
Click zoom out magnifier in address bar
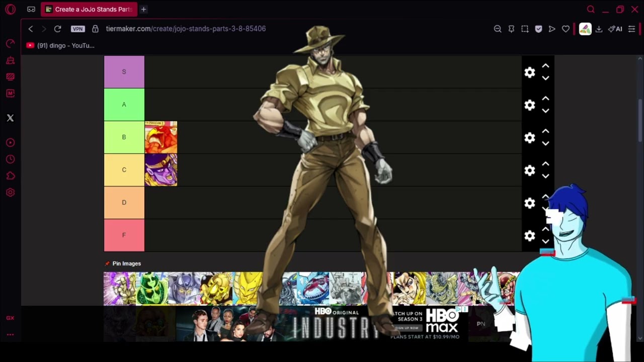pyautogui.click(x=498, y=29)
